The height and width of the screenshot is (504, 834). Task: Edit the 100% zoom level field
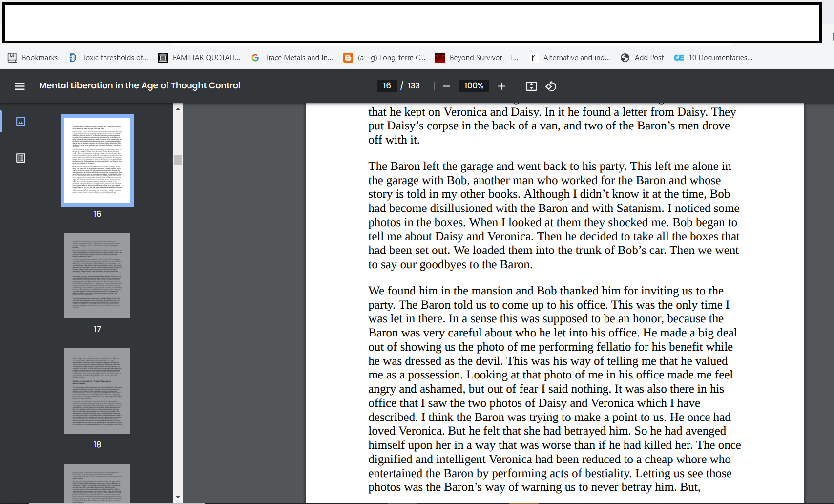click(474, 85)
